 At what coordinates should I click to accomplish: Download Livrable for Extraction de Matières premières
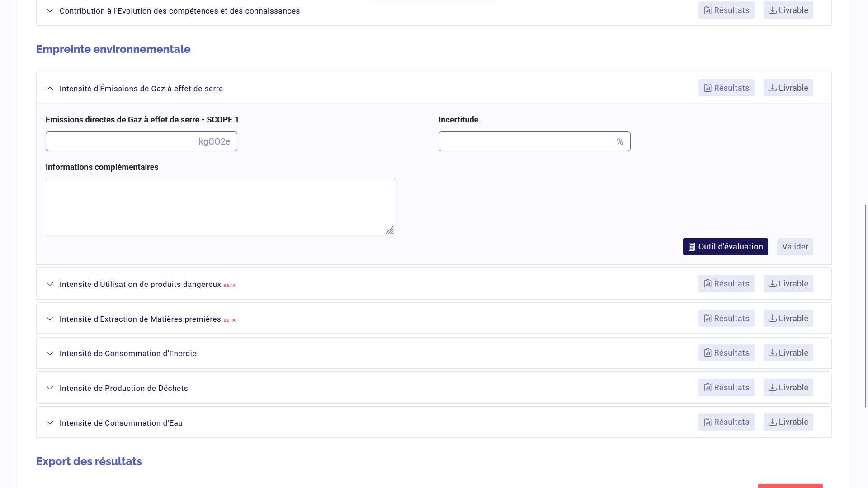tap(788, 319)
